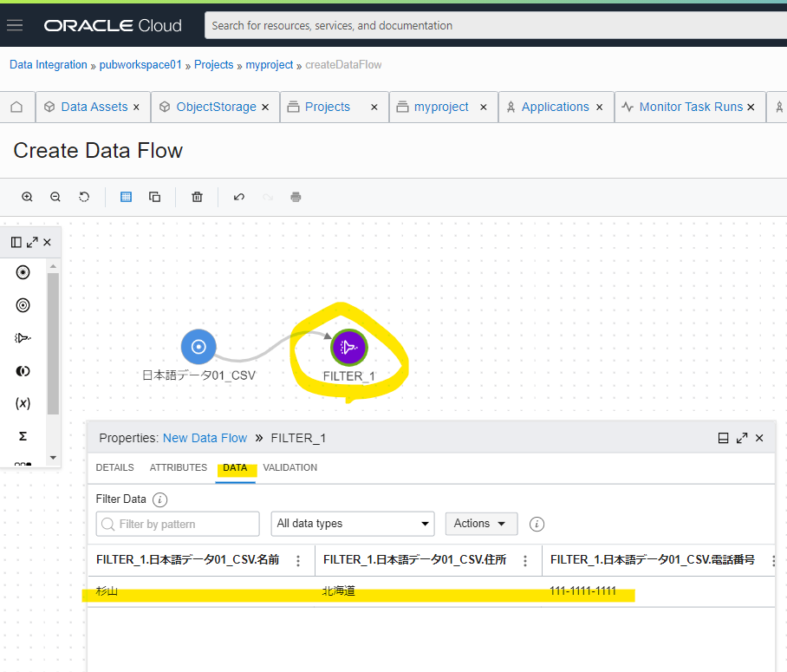
Task: Click the Filter by pattern field
Action: tap(178, 524)
